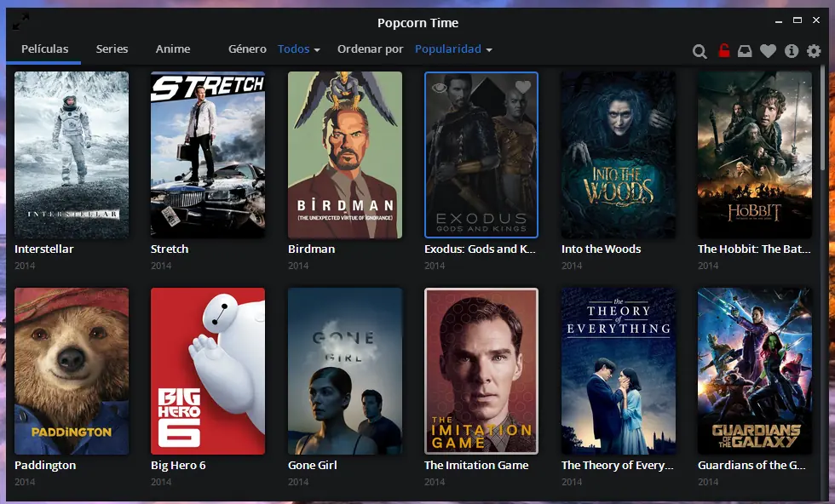Open the Birdman movie poster

345,155
